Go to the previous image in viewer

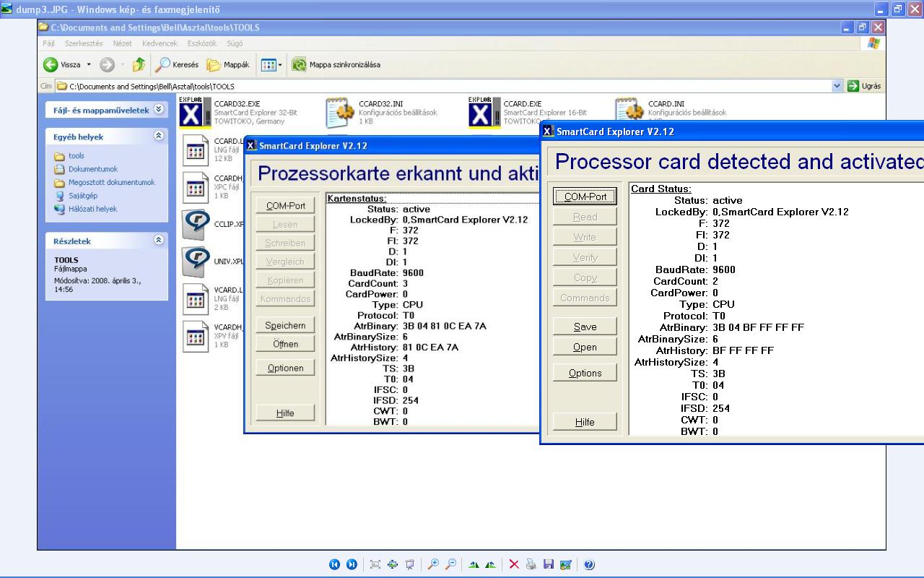(334, 564)
